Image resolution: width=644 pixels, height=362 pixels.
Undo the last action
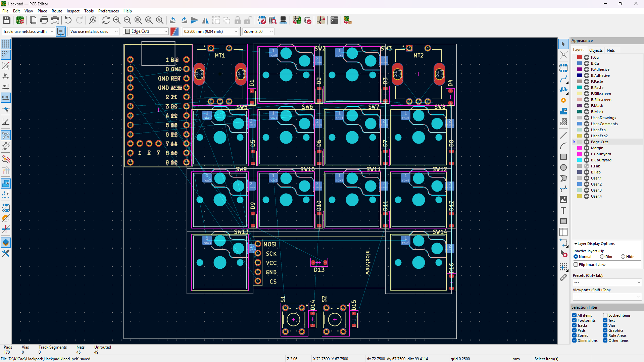tap(68, 20)
